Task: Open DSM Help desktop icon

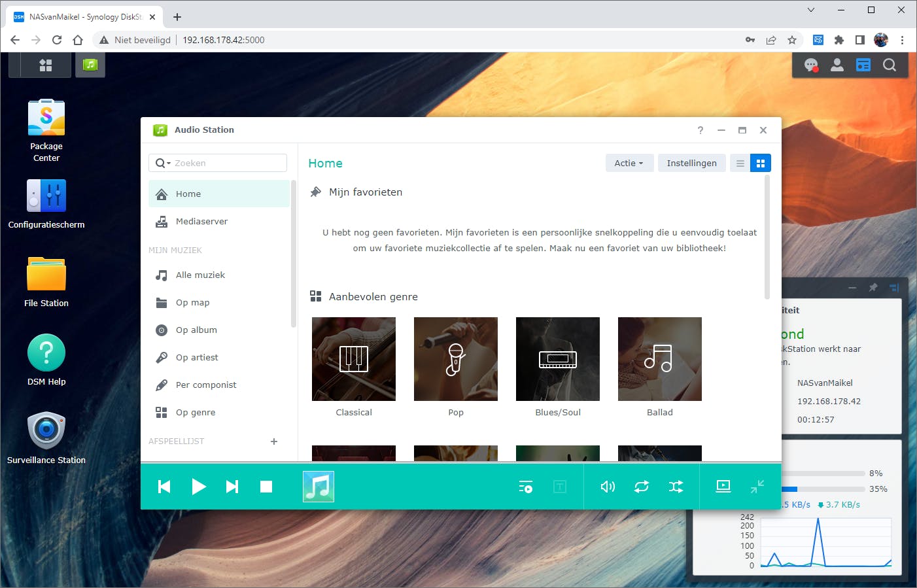Action: tap(46, 360)
